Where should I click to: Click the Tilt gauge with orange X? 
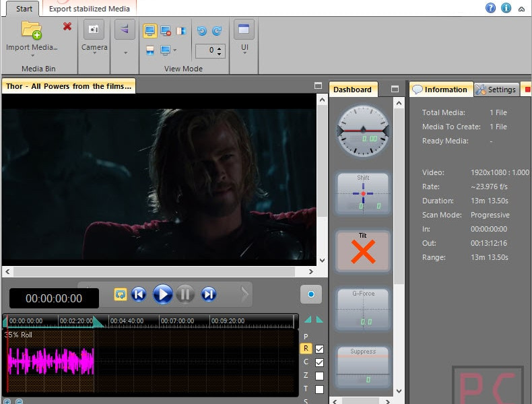pyautogui.click(x=363, y=251)
